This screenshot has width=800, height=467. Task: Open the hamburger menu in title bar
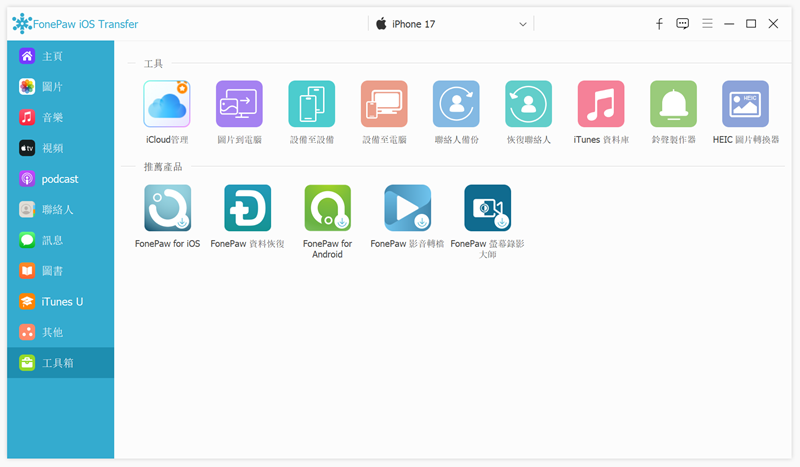tap(707, 23)
